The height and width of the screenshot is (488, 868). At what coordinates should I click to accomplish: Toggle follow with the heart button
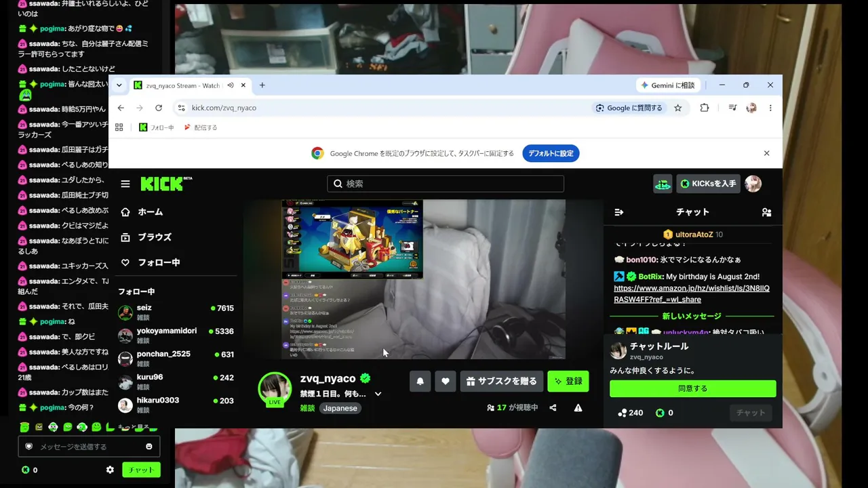point(446,381)
